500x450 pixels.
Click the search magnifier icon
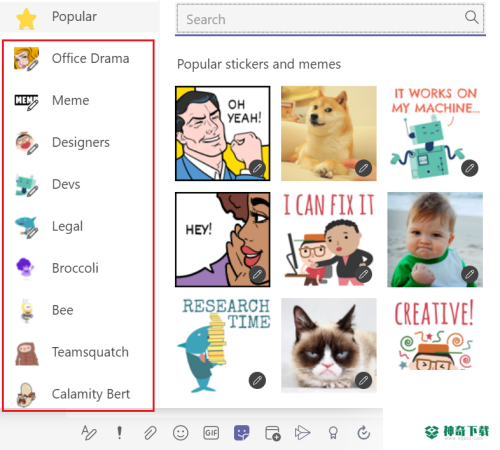[x=472, y=17]
